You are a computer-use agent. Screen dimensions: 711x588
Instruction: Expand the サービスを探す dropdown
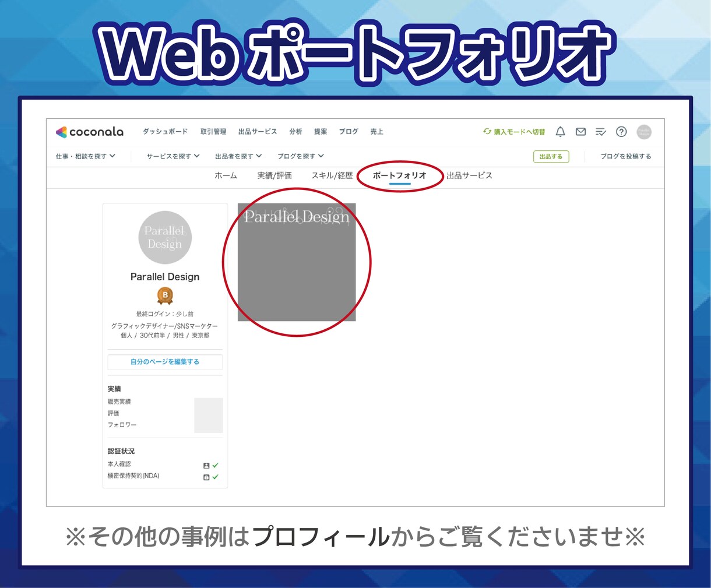(x=173, y=156)
